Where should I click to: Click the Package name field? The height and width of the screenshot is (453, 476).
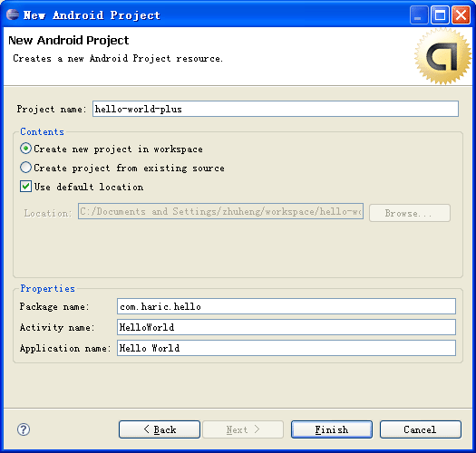point(287,306)
